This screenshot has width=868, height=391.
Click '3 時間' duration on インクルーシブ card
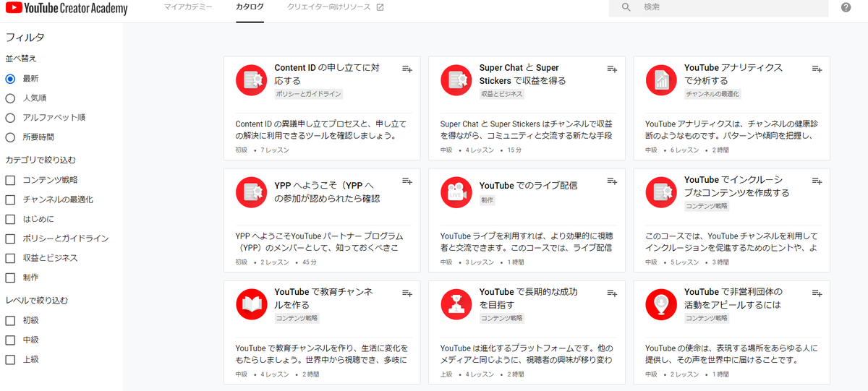tap(720, 262)
